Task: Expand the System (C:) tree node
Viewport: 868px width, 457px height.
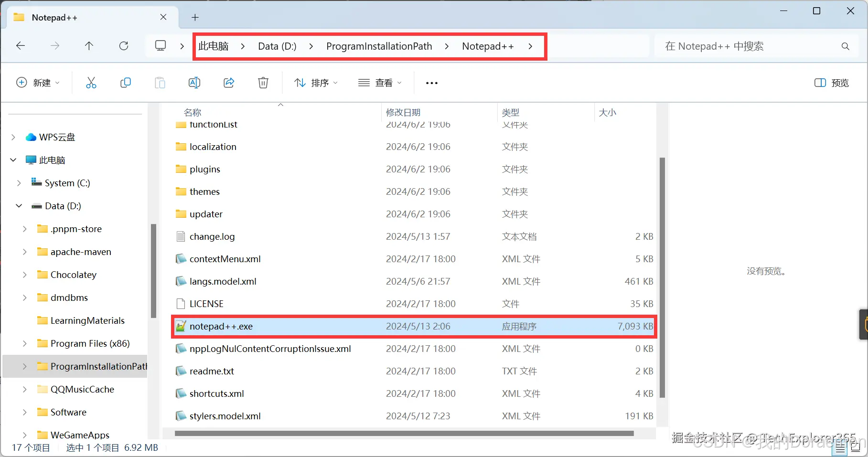Action: [19, 183]
